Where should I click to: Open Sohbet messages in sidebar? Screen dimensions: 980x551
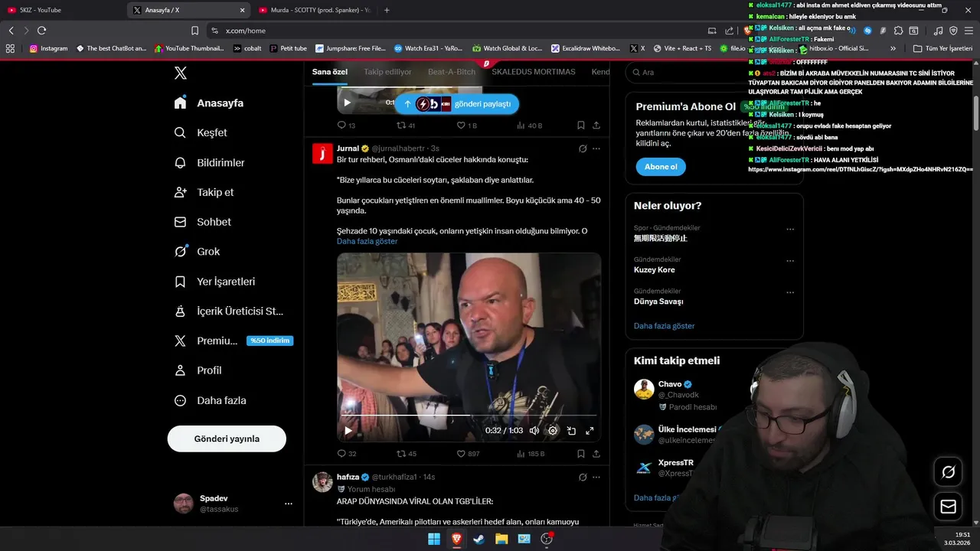(202, 222)
